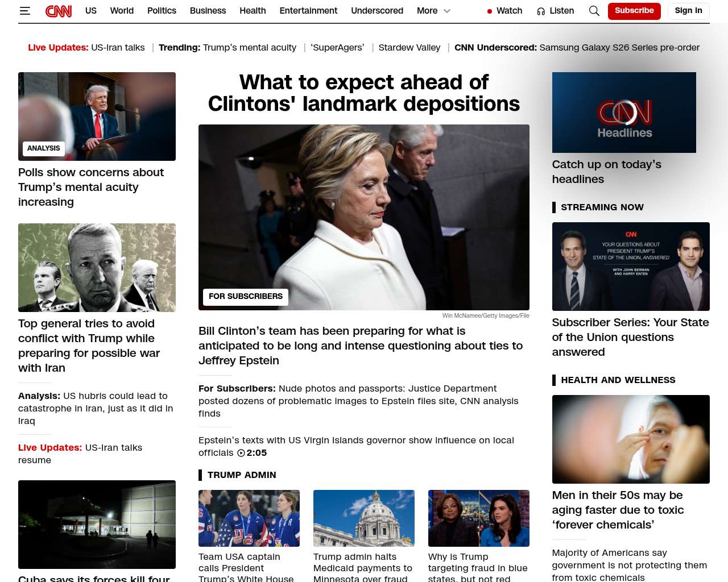Image resolution: width=728 pixels, height=582 pixels.
Task: Open the man rubbing eye photo
Action: coord(631,439)
